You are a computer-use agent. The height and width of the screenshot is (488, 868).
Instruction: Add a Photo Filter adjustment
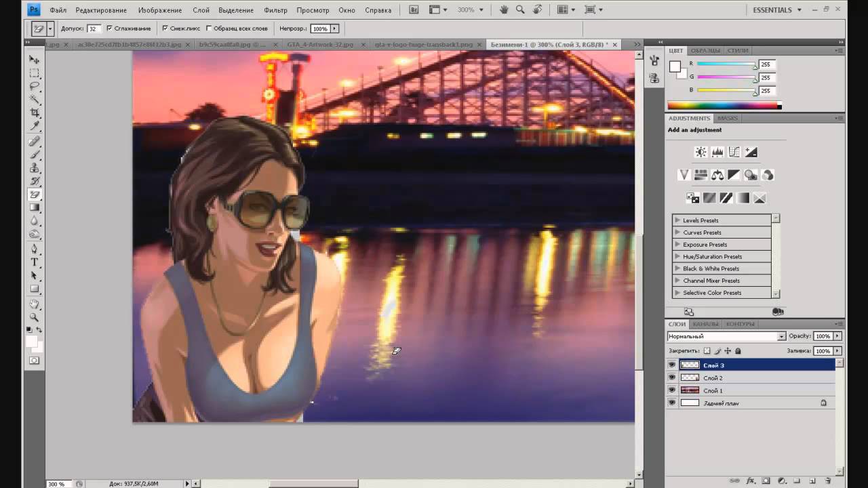tap(751, 175)
